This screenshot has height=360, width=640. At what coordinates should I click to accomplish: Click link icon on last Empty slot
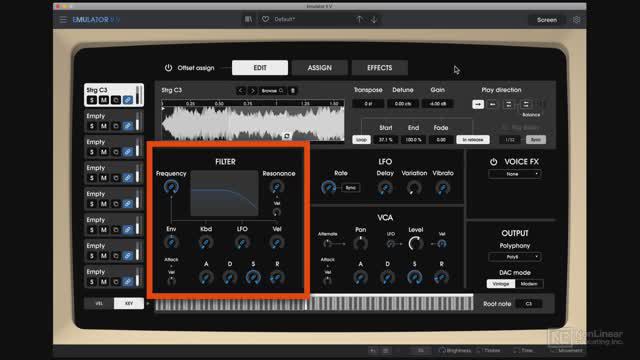click(128, 282)
